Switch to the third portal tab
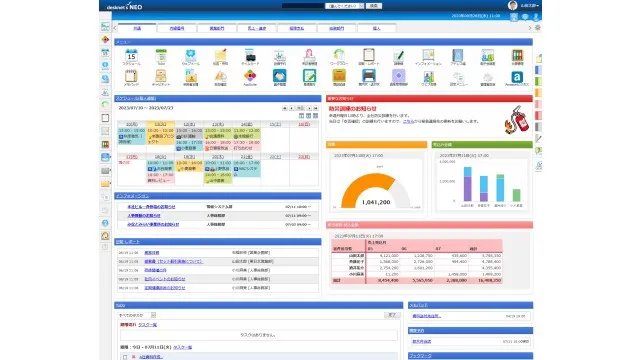The width and height of the screenshot is (640, 360). pyautogui.click(x=217, y=28)
